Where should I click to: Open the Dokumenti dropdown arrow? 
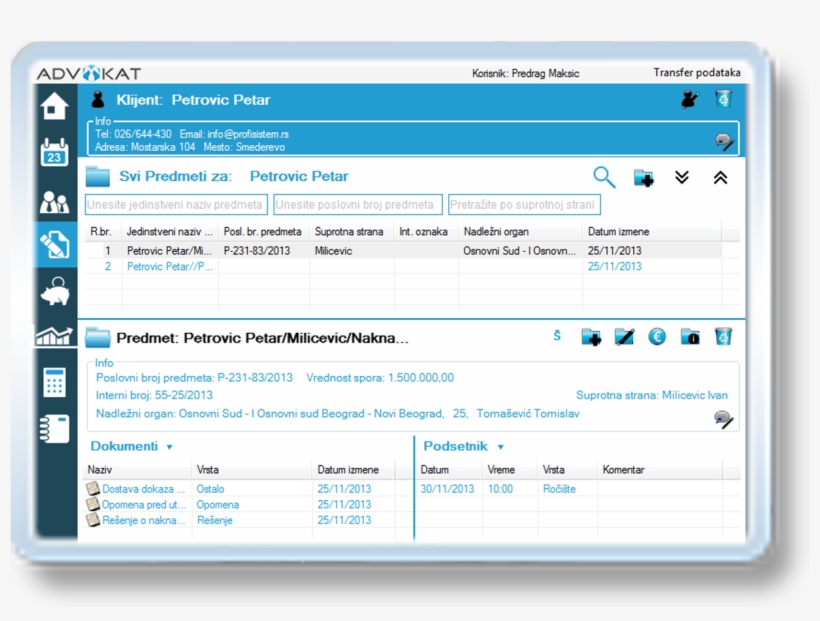point(170,447)
